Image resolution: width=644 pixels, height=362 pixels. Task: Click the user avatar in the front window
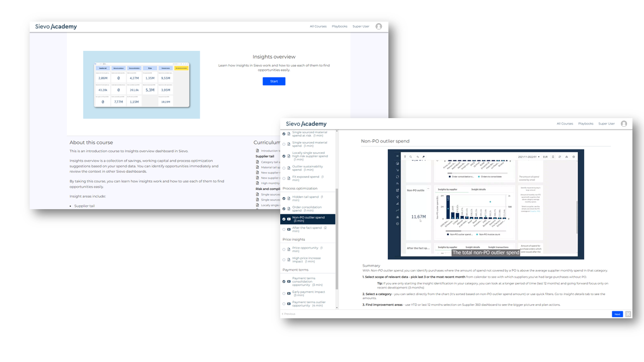[624, 124]
